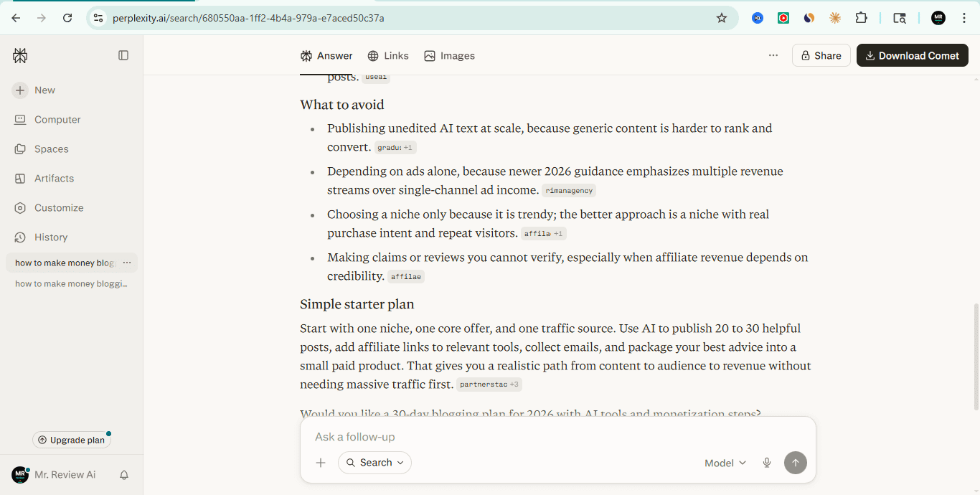Click the submit arrow button
This screenshot has height=495, width=980.
pyautogui.click(x=796, y=463)
